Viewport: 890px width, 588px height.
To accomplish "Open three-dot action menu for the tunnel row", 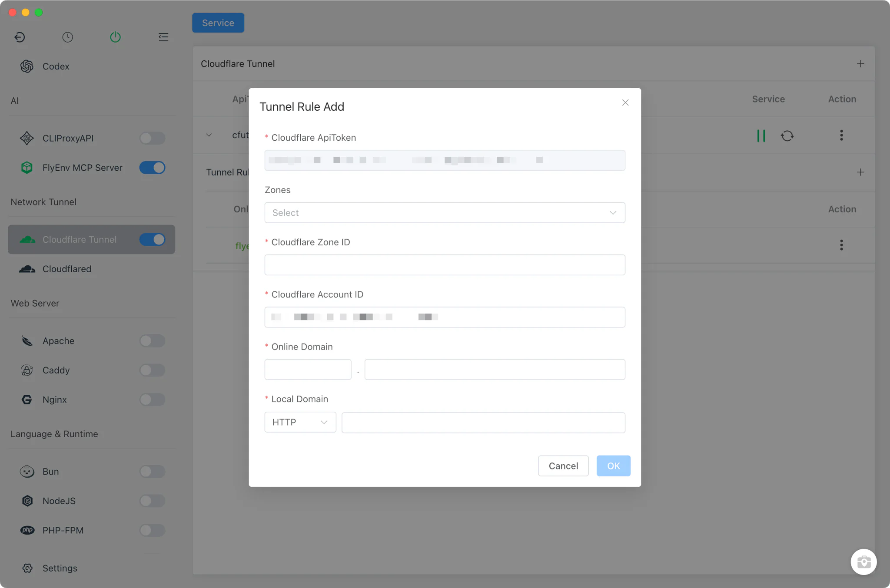I will pos(842,135).
